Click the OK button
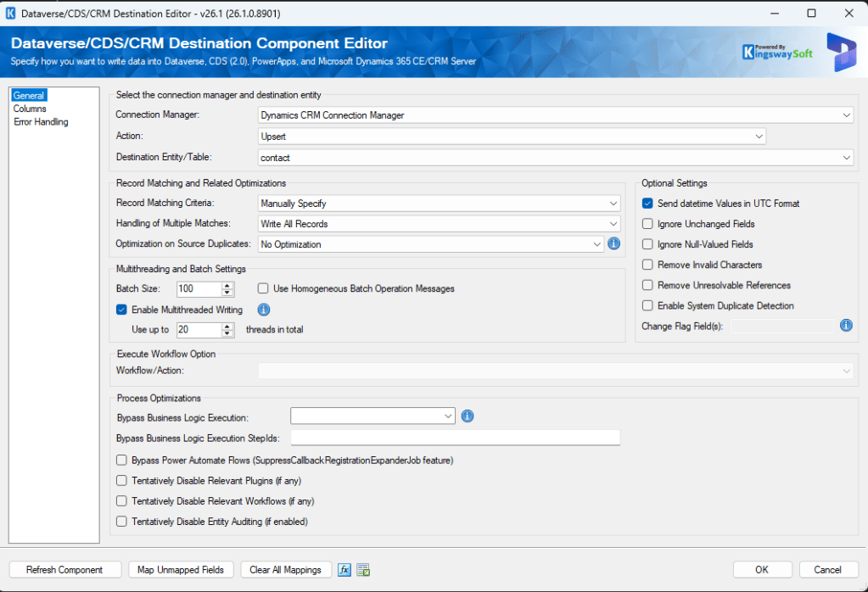 762,570
